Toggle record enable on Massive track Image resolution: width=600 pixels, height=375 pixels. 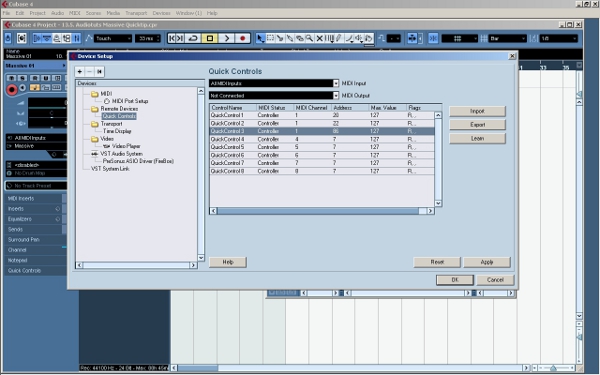click(x=12, y=90)
